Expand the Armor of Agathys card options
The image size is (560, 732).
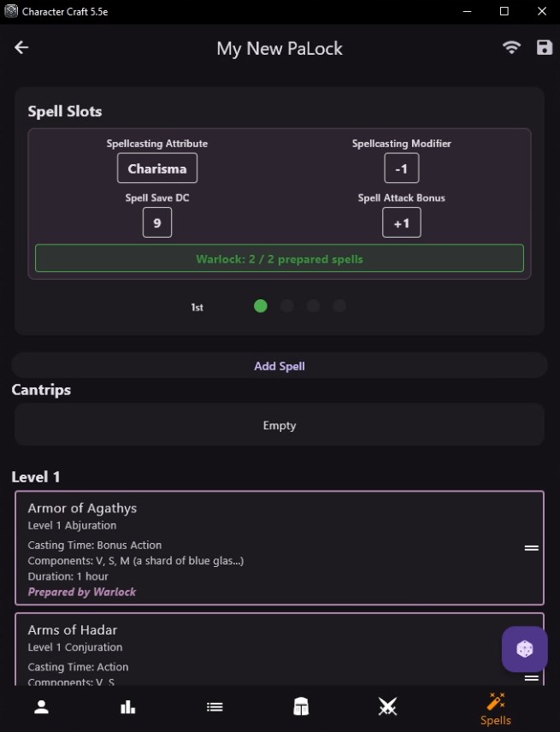(531, 547)
